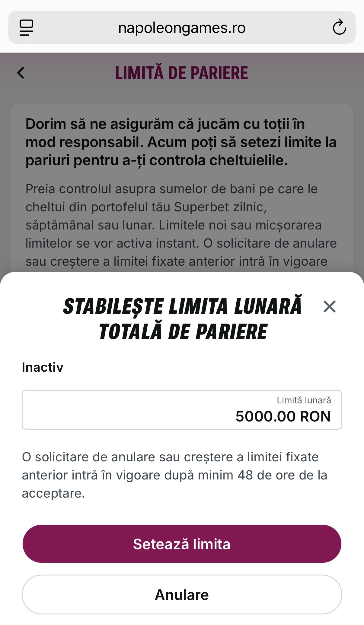This screenshot has height=625, width=364.
Task: Tap the 48 de ore notice in the dialog
Action: 175,475
